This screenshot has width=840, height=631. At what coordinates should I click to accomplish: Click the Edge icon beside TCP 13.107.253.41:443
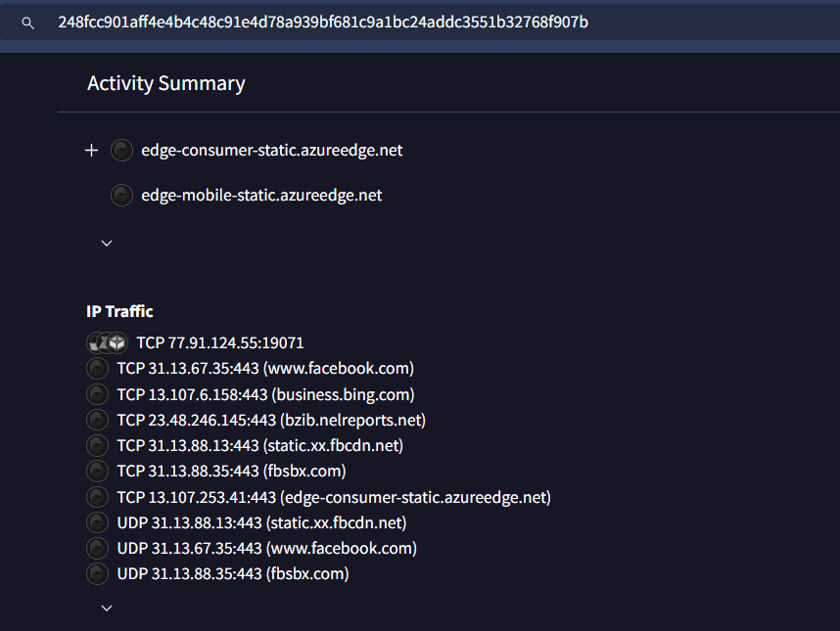(97, 497)
